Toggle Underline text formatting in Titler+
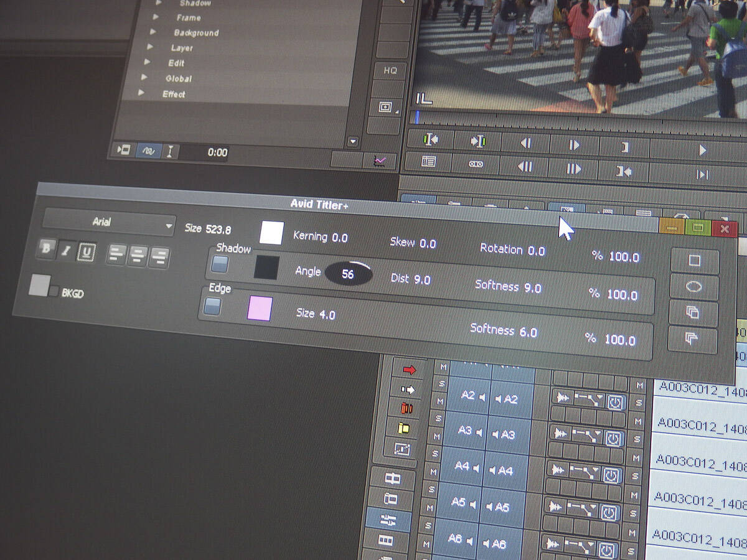The width and height of the screenshot is (747, 560). [x=86, y=252]
